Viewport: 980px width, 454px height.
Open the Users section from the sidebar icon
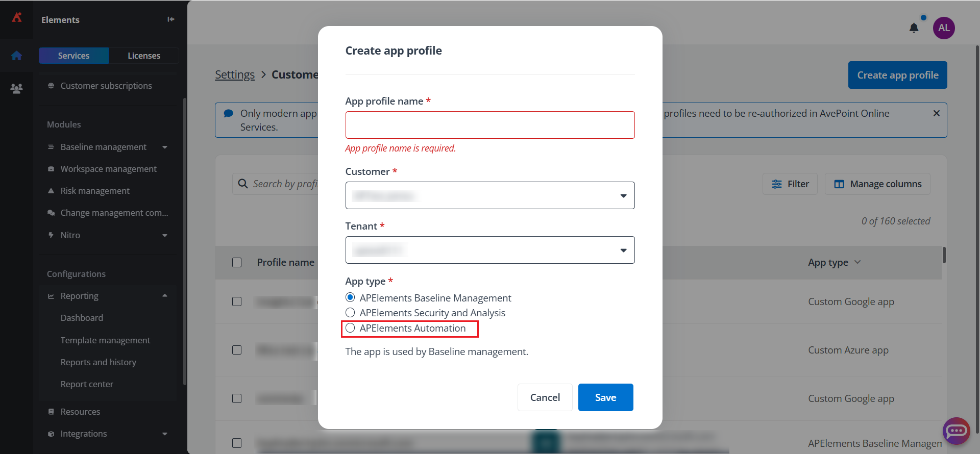[17, 88]
